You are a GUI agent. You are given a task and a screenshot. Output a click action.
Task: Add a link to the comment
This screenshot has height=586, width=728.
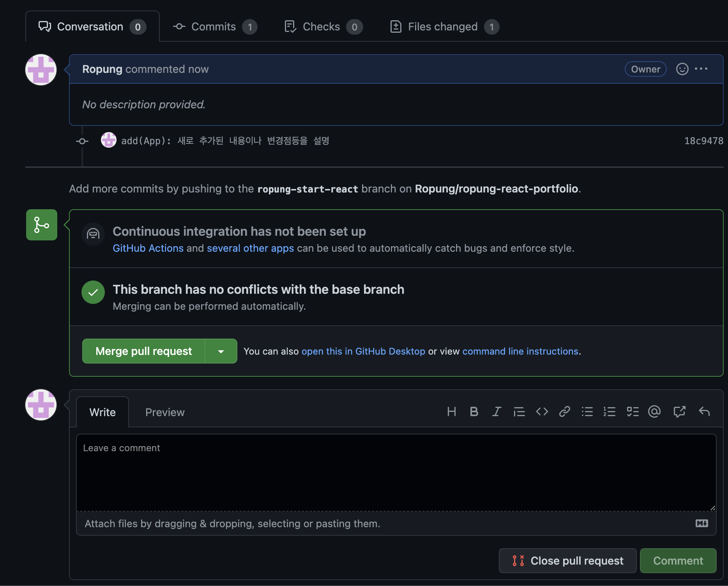[564, 411]
